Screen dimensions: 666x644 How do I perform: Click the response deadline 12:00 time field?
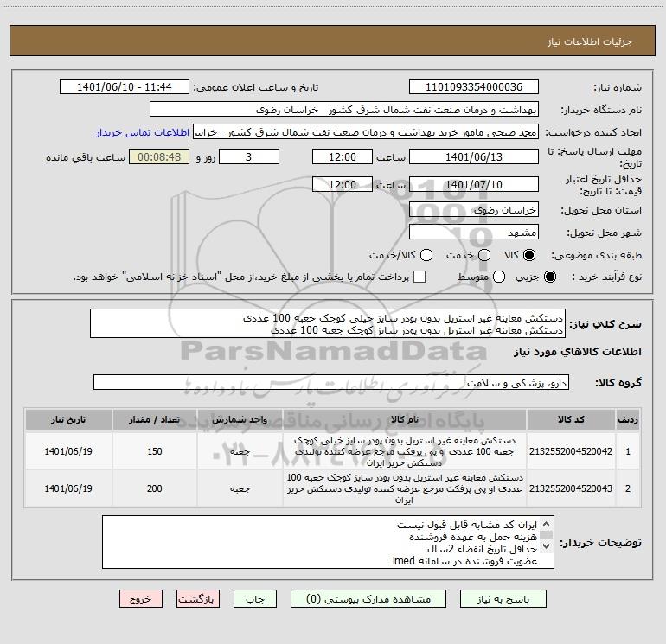(x=343, y=156)
